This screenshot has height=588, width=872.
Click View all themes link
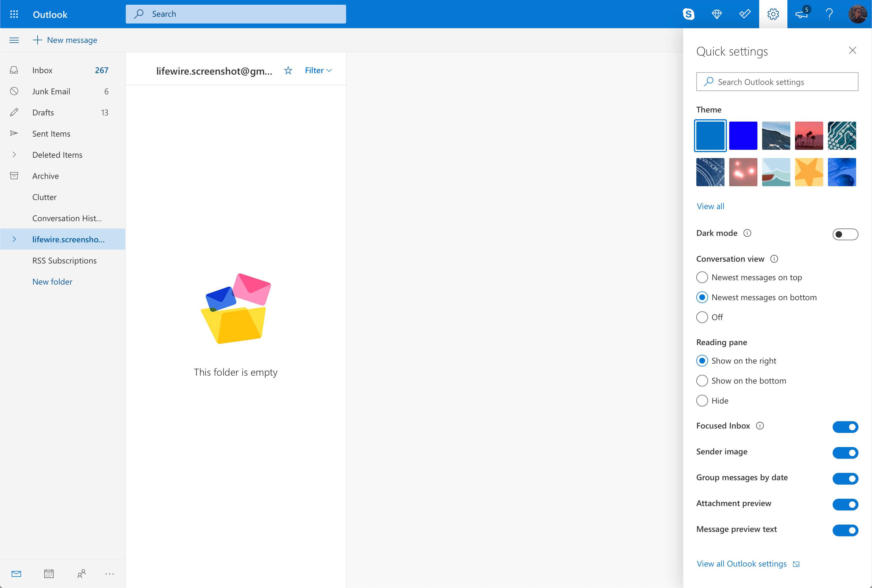[711, 205]
